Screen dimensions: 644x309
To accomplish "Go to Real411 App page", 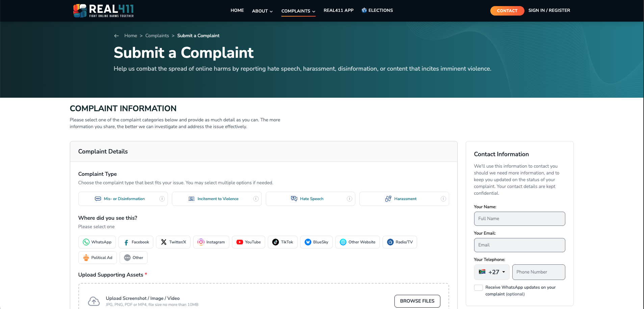I will click(x=338, y=10).
